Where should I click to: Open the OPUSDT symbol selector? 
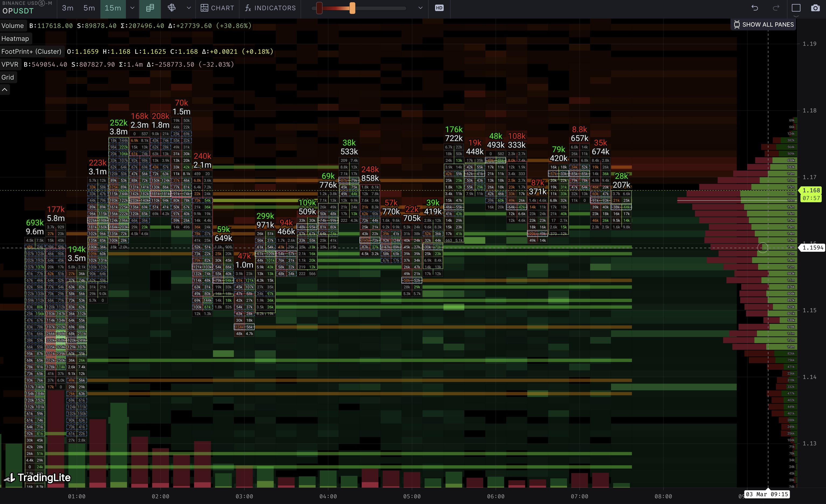pyautogui.click(x=18, y=11)
